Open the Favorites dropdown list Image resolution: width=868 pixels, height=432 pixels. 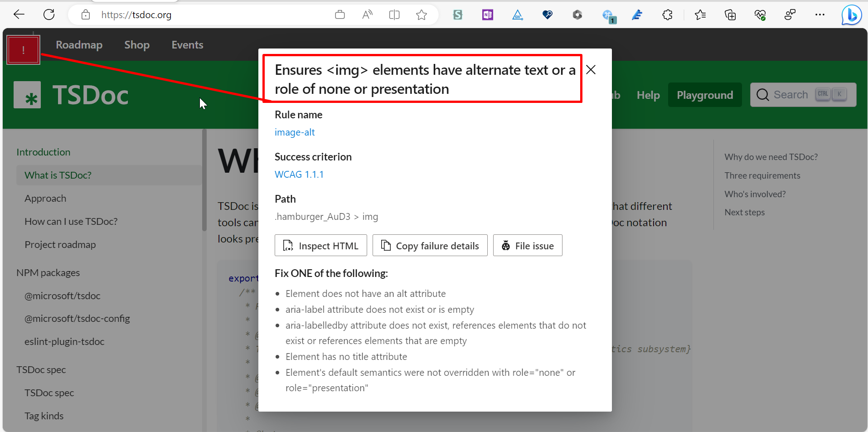(x=700, y=15)
